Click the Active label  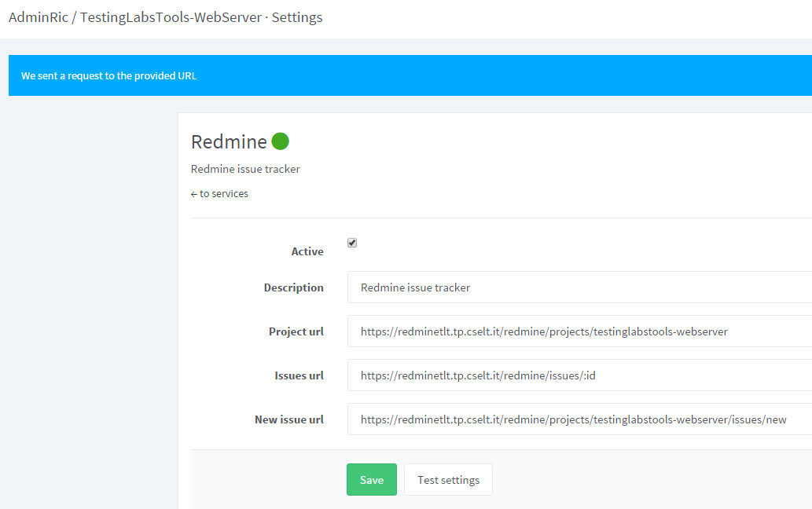(x=307, y=251)
